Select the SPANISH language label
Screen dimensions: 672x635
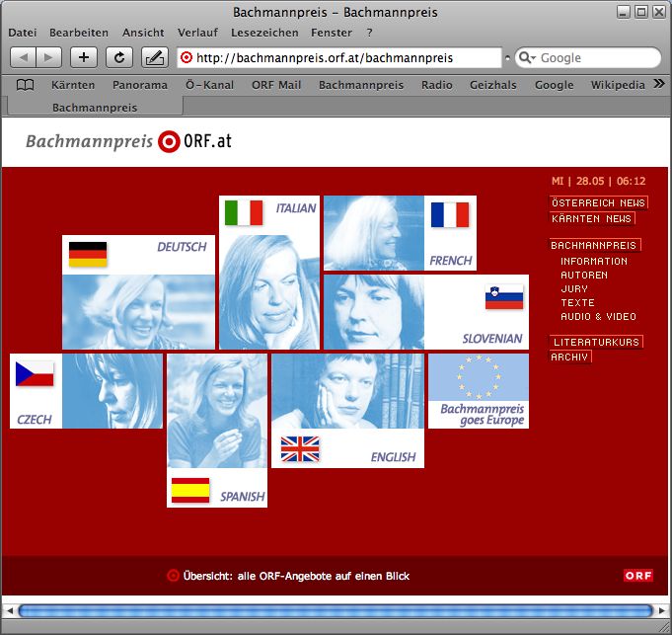242,497
